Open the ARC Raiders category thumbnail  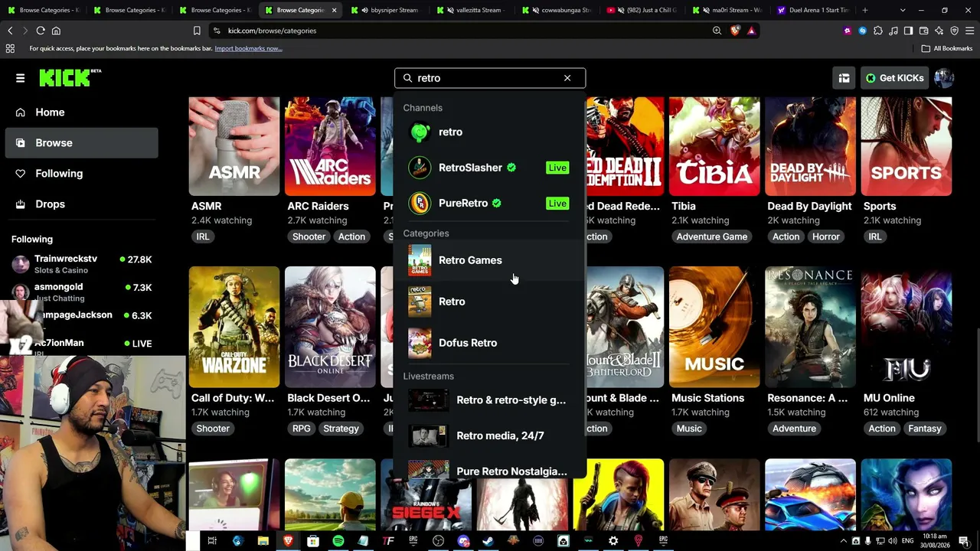[x=330, y=146]
